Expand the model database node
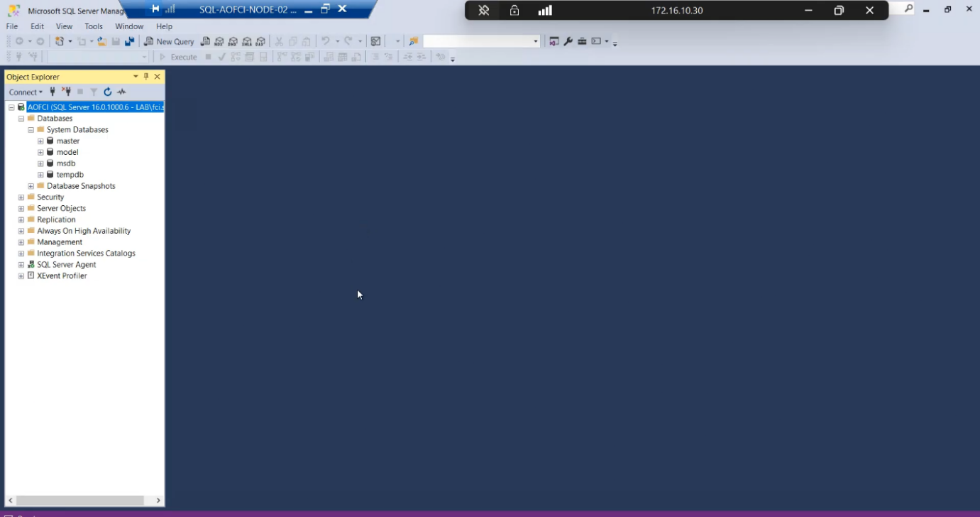Viewport: 980px width, 517px height. click(40, 152)
